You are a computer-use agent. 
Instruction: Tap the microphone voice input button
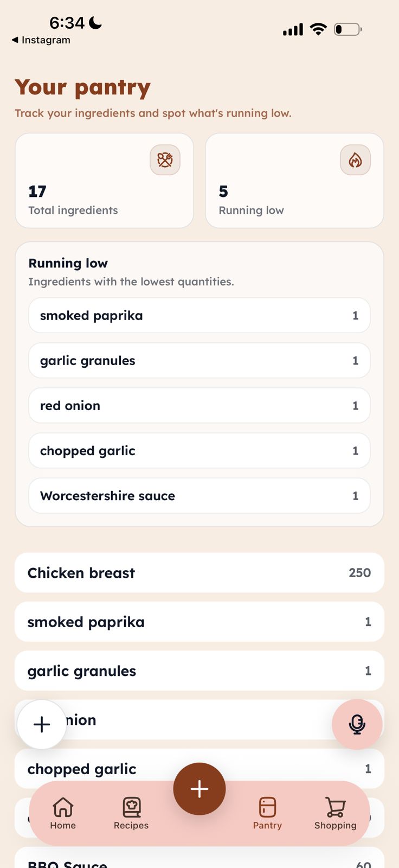click(357, 724)
